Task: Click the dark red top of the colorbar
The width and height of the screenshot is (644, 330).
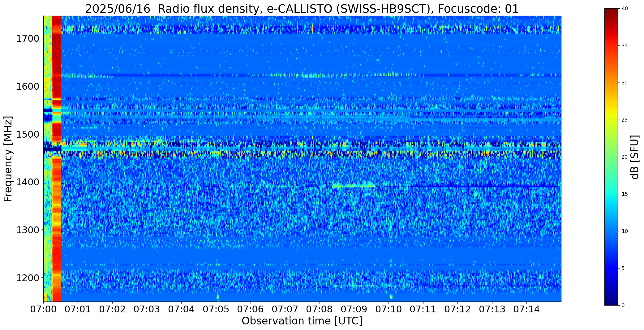Action: pos(612,12)
